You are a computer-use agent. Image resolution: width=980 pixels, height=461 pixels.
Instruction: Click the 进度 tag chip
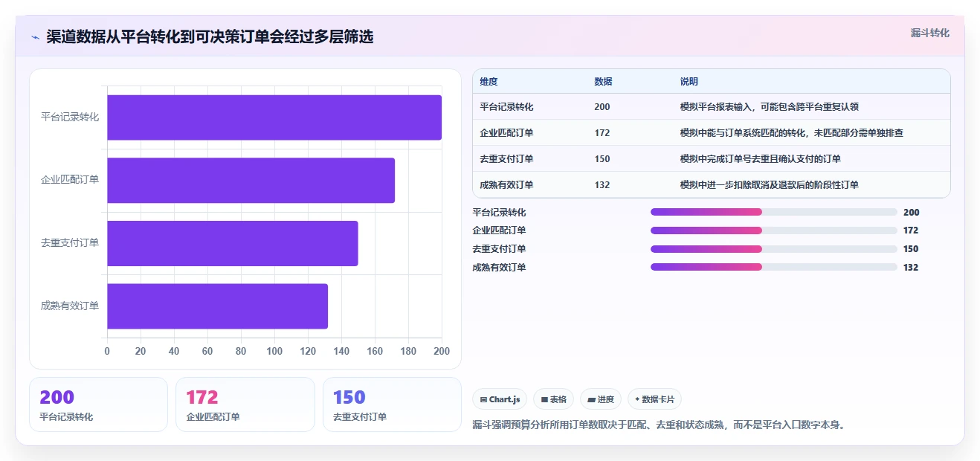(601, 399)
